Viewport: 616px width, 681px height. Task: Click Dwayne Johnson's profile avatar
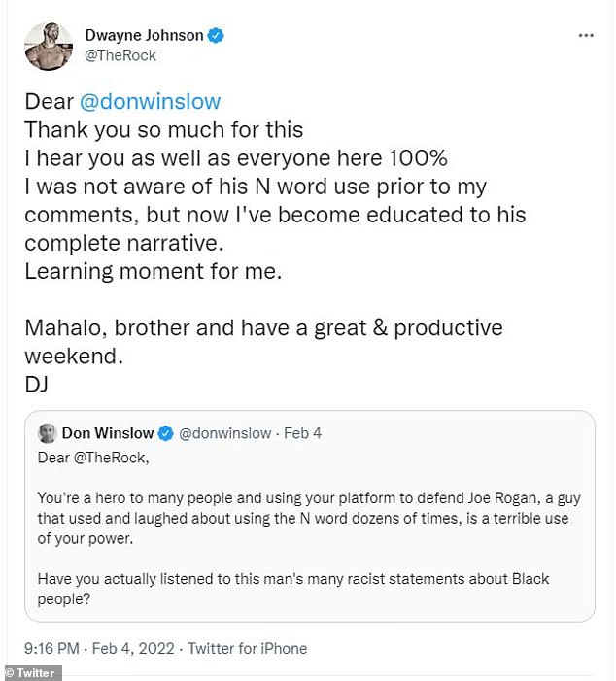tap(49, 46)
